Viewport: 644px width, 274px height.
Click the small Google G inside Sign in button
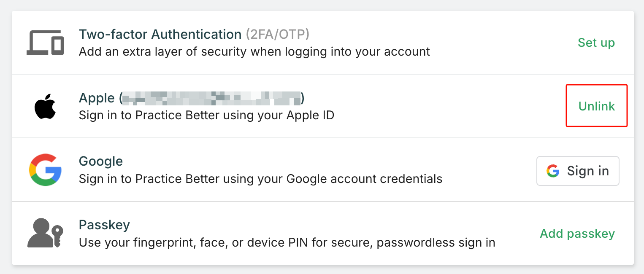tap(553, 171)
